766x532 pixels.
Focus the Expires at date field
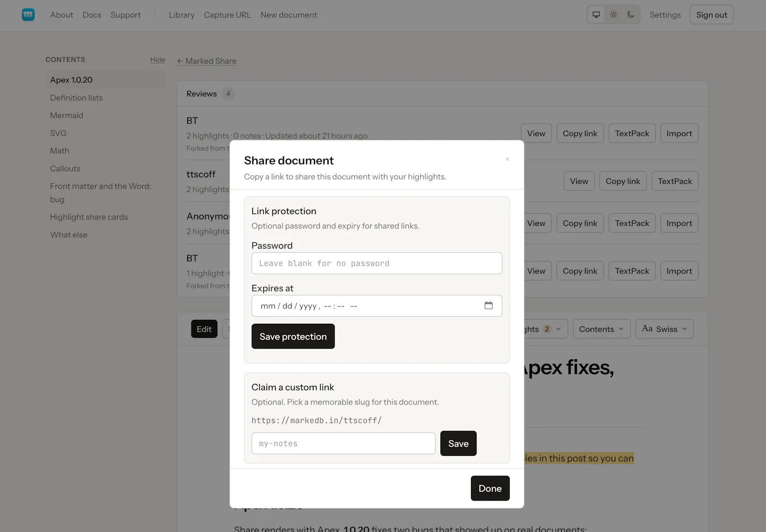[377, 306]
